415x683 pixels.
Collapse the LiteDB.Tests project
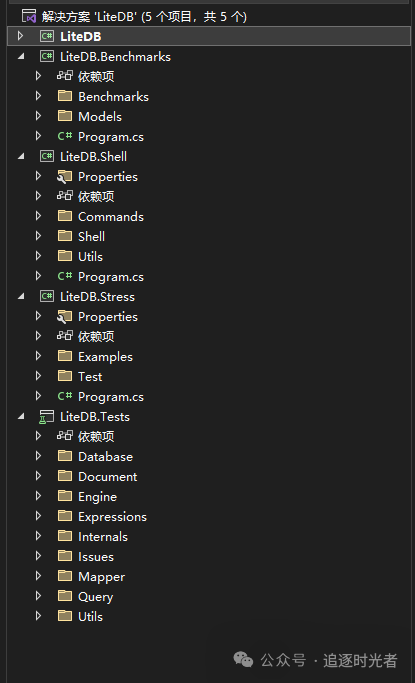click(x=21, y=416)
